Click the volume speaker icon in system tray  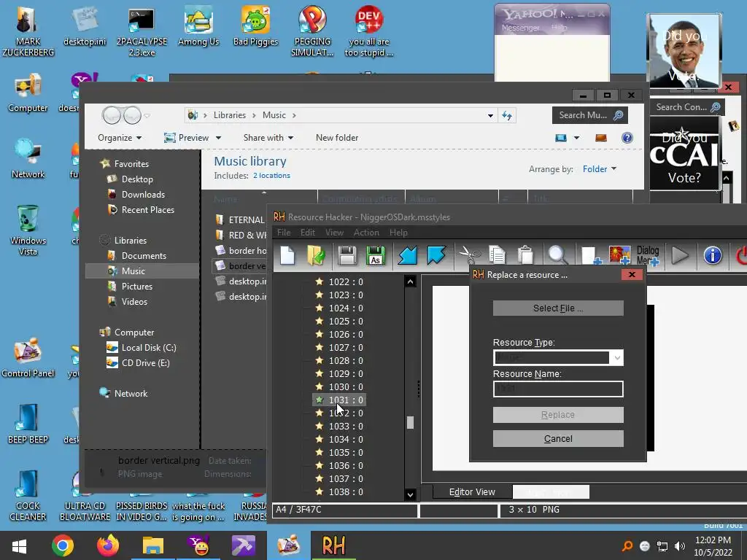coord(680,545)
